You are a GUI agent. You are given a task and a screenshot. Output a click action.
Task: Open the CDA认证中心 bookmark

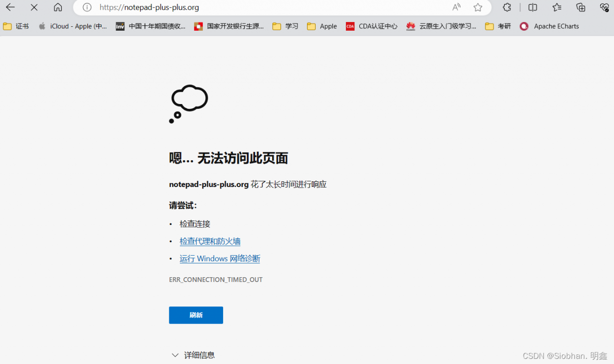coord(371,26)
